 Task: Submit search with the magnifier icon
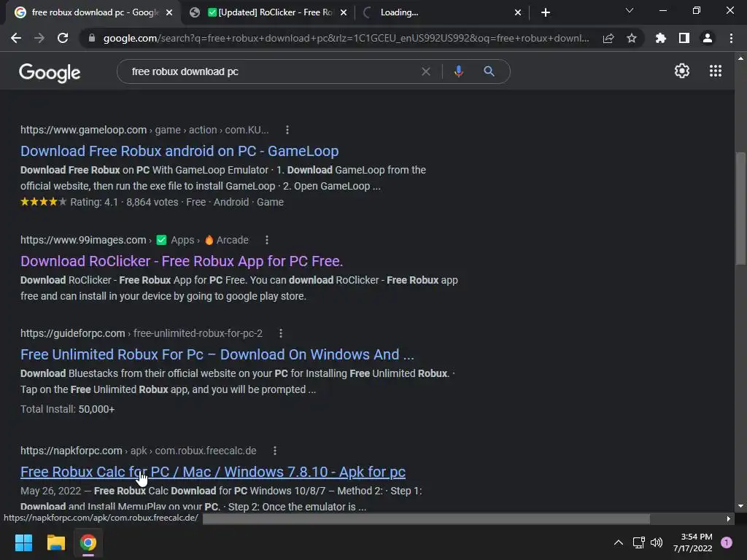coord(489,71)
